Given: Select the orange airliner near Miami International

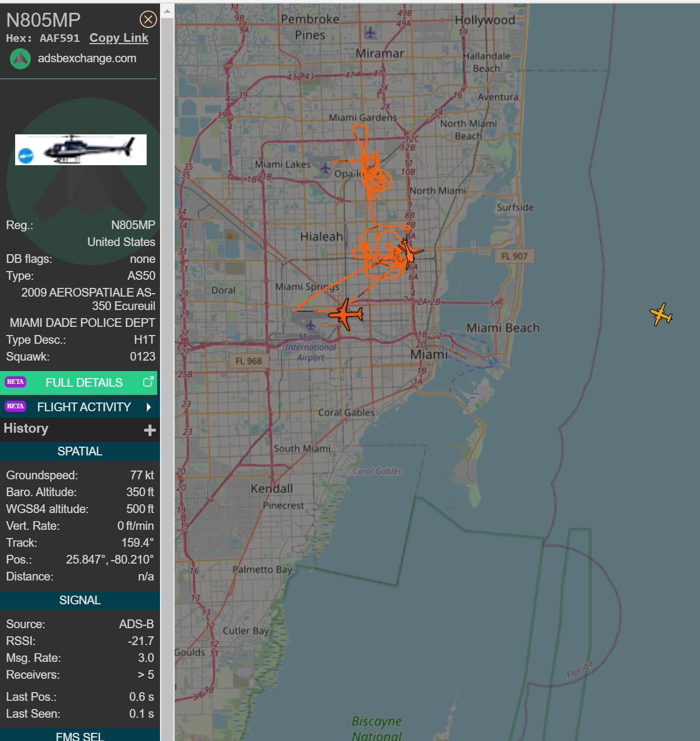Looking at the screenshot, I should [x=346, y=314].
